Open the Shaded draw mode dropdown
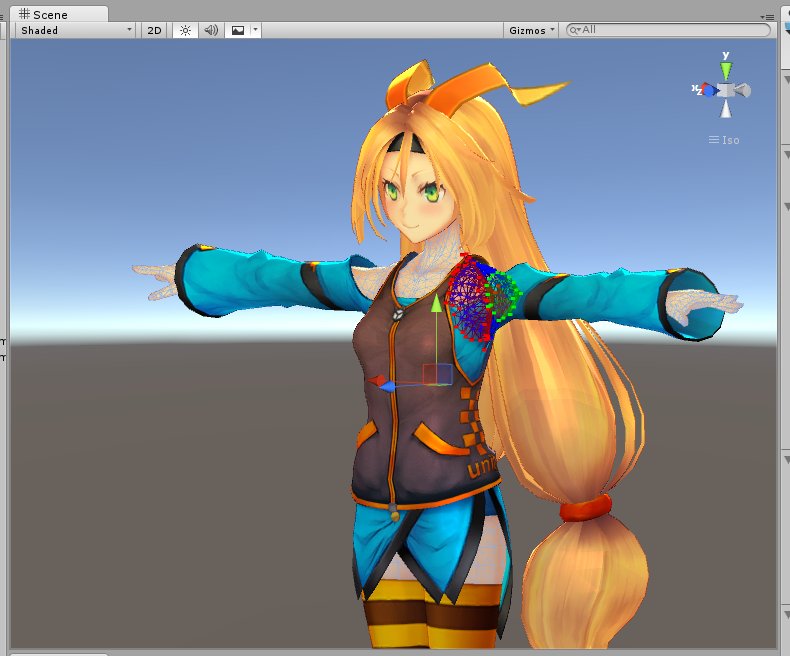Viewport: 790px width, 656px height. [76, 30]
